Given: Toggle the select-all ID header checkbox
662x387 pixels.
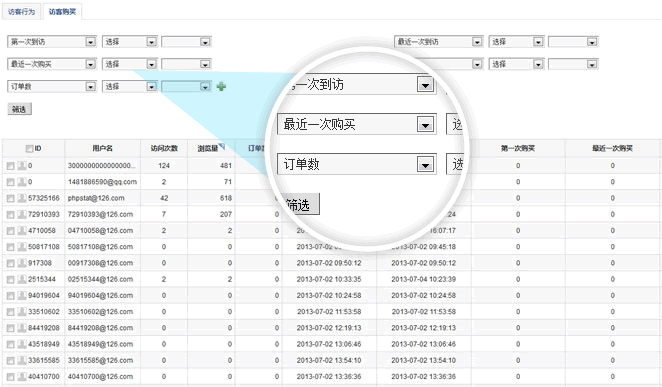Looking at the screenshot, I should tap(29, 149).
